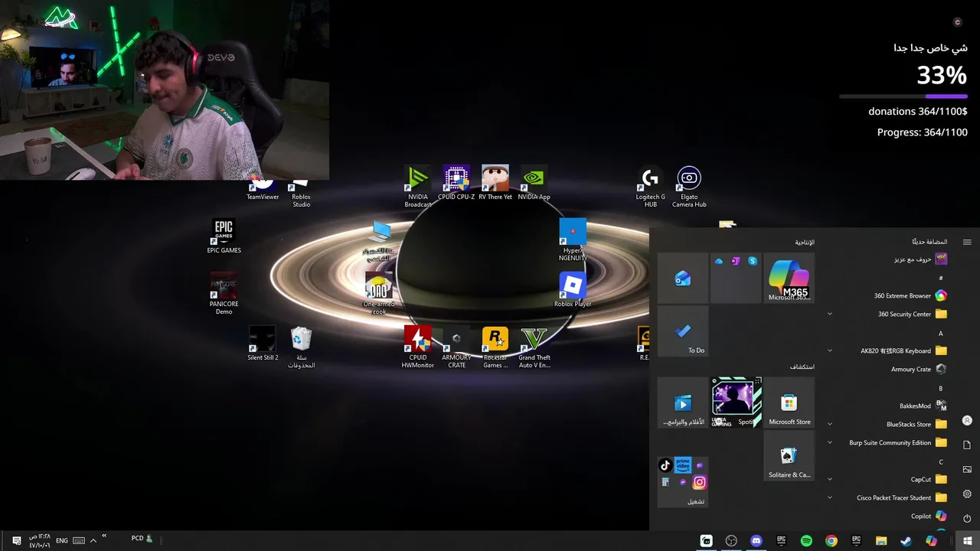Expand the 360 Security Center folder
980x551 pixels.
pyautogui.click(x=889, y=314)
